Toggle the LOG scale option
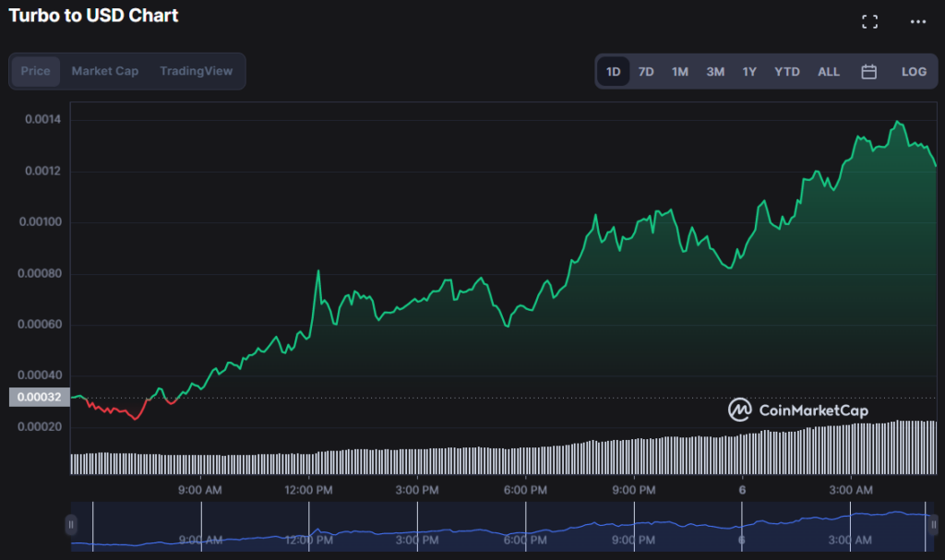 tap(914, 72)
